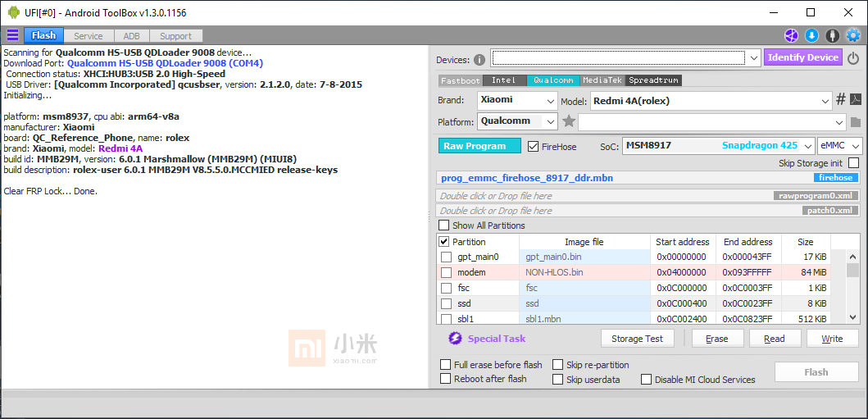Open the Platform dropdown showing Qualcomm
This screenshot has height=419, width=868.
click(x=517, y=121)
